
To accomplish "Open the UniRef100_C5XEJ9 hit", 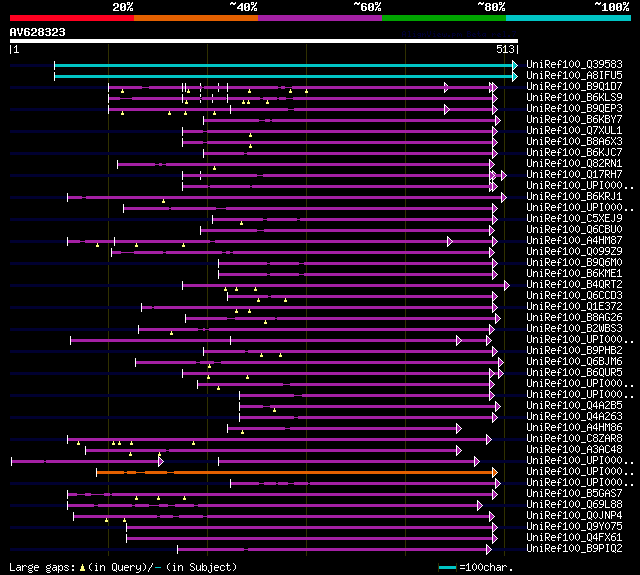I will tap(574, 219).
